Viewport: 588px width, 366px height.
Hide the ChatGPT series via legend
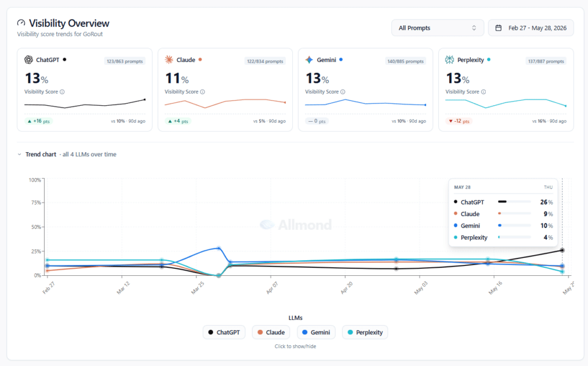[x=224, y=332]
